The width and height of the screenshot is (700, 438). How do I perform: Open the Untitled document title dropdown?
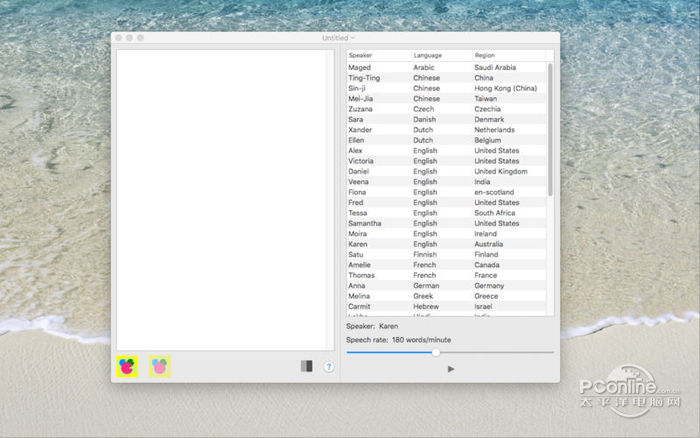[x=337, y=38]
